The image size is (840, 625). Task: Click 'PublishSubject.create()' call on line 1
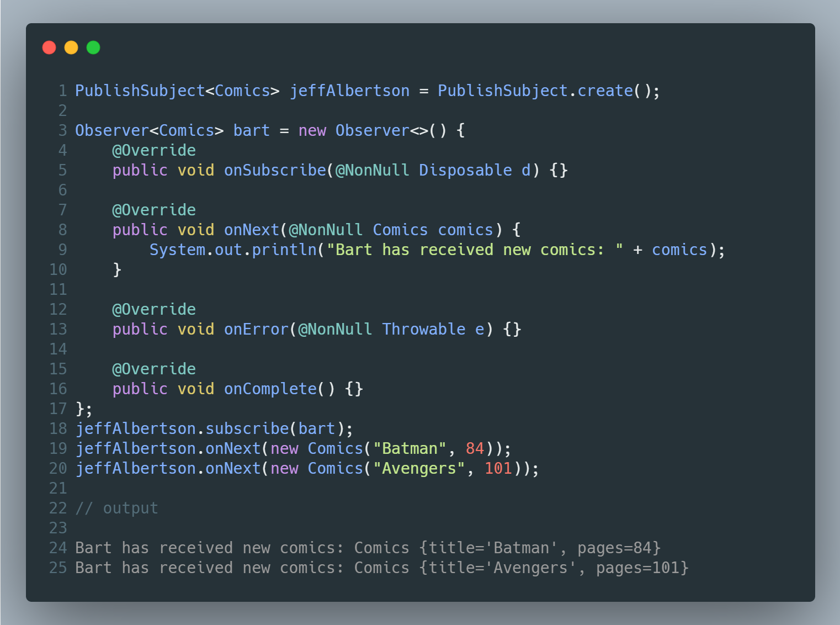544,91
